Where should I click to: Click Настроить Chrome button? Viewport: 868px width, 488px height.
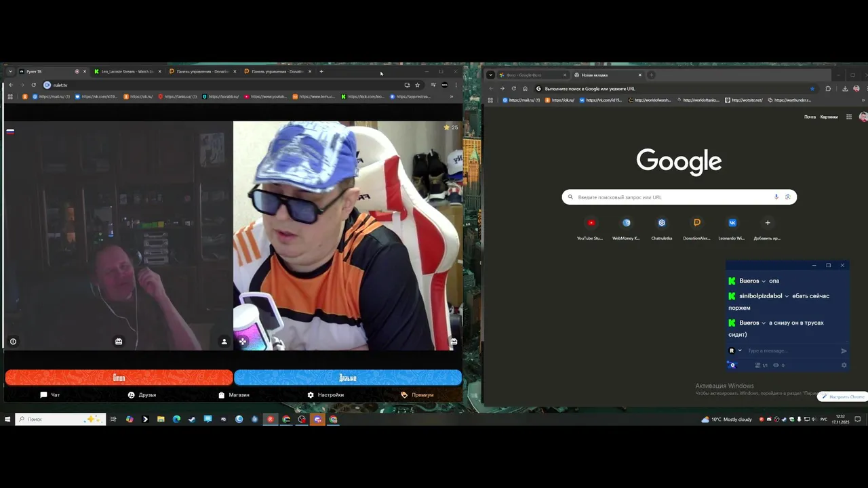coord(843,396)
